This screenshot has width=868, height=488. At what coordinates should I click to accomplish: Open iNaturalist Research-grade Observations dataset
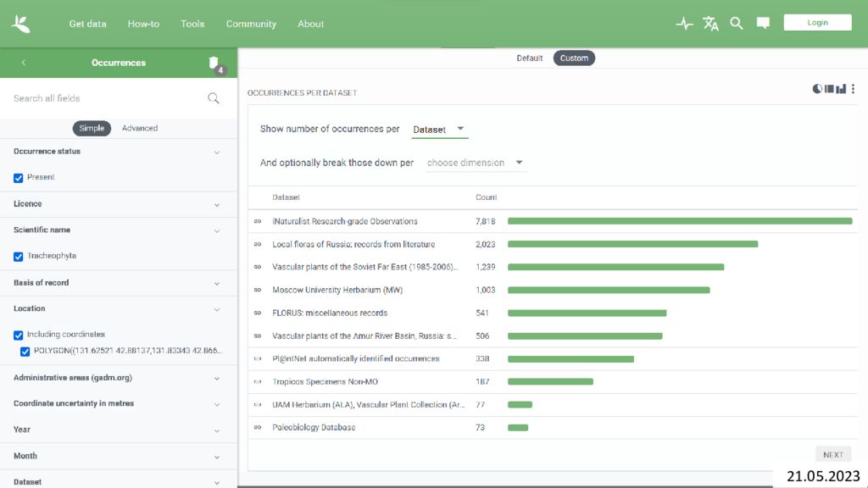click(345, 221)
